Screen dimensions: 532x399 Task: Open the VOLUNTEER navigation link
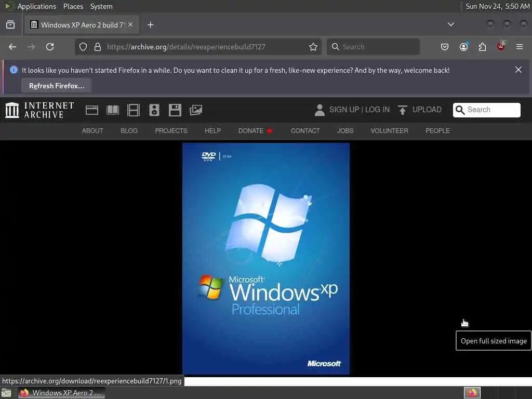coord(390,130)
